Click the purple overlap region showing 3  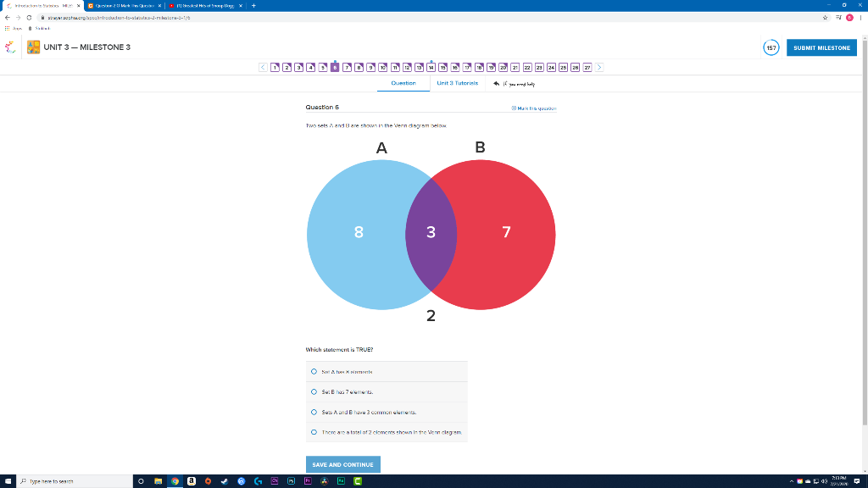pos(431,235)
